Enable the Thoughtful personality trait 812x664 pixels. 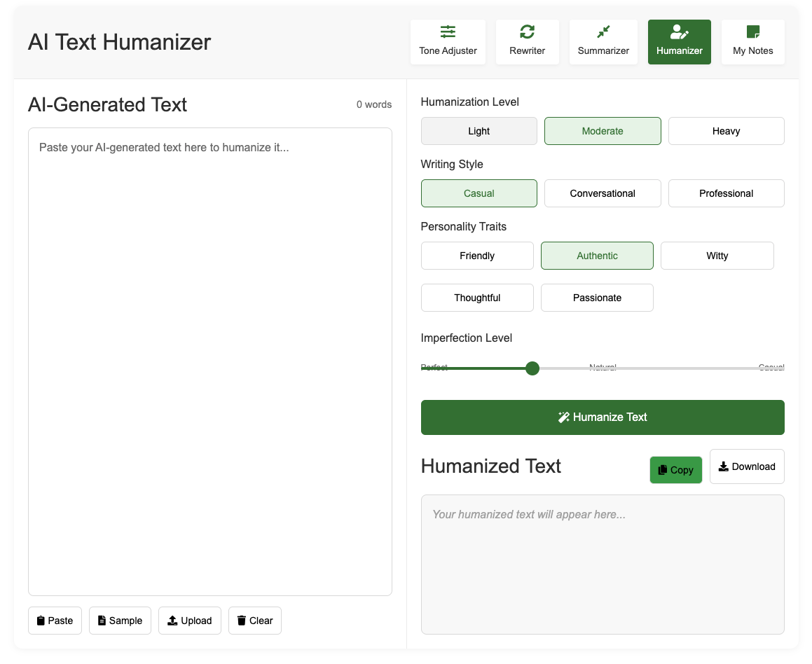click(478, 298)
